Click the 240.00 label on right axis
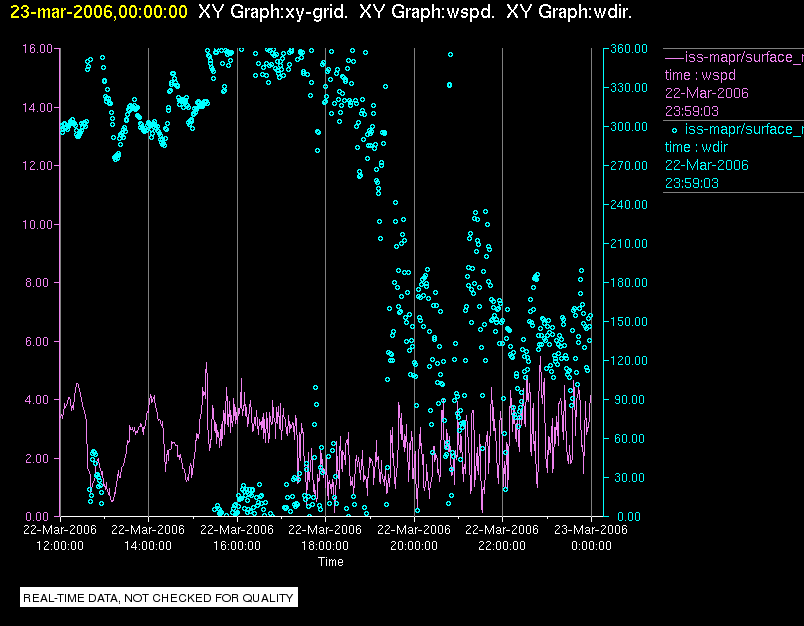The height and width of the screenshot is (626, 804). pyautogui.click(x=629, y=205)
